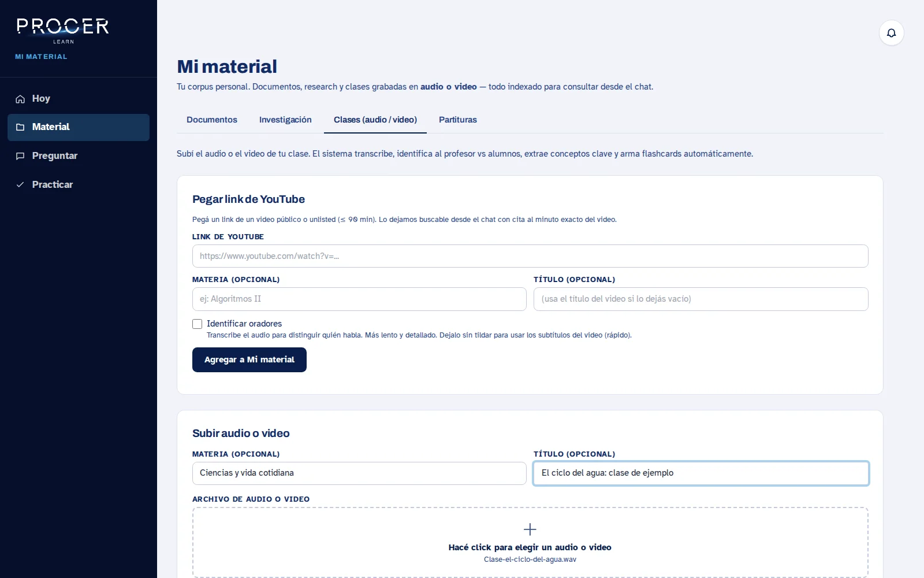
Task: Open notifications via the bell icon
Action: pyautogui.click(x=891, y=33)
